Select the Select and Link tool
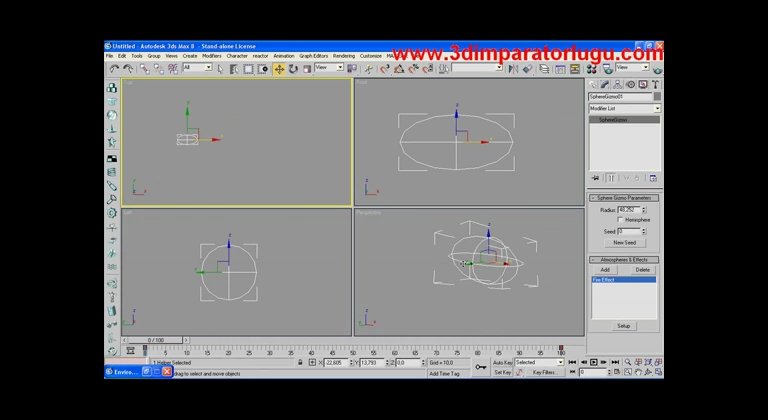 click(145, 69)
